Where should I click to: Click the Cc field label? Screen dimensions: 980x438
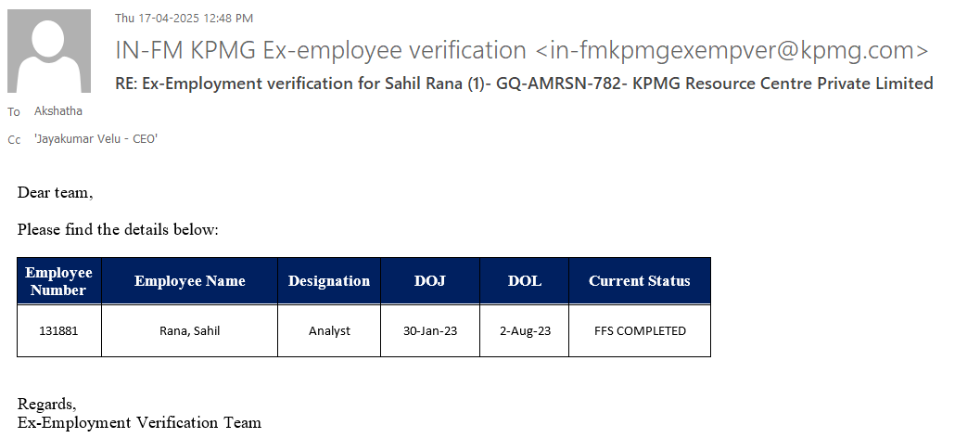coord(14,140)
